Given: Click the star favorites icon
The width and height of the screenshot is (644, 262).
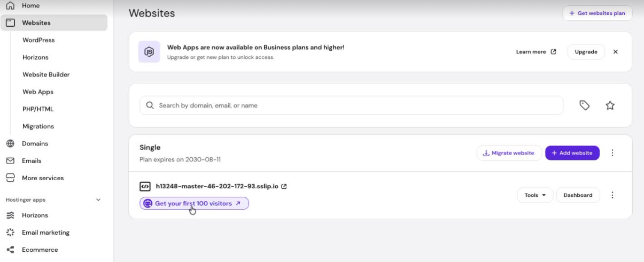Looking at the screenshot, I should click(610, 105).
